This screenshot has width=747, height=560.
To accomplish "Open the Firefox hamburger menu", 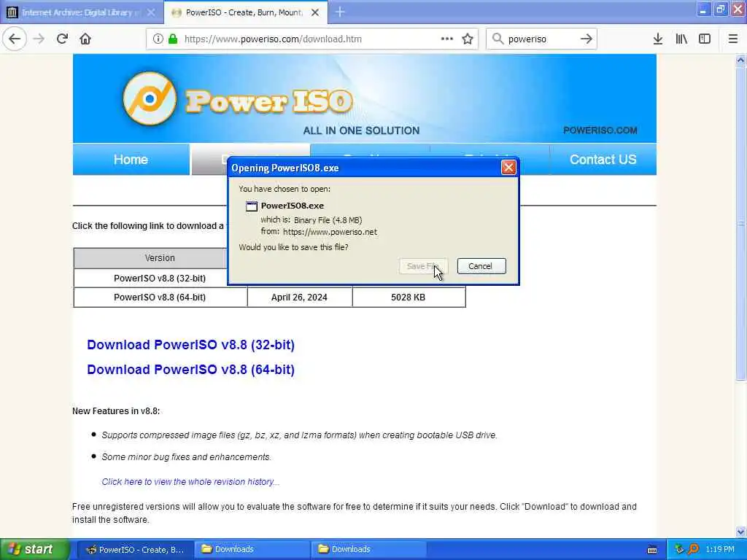I will [x=733, y=39].
